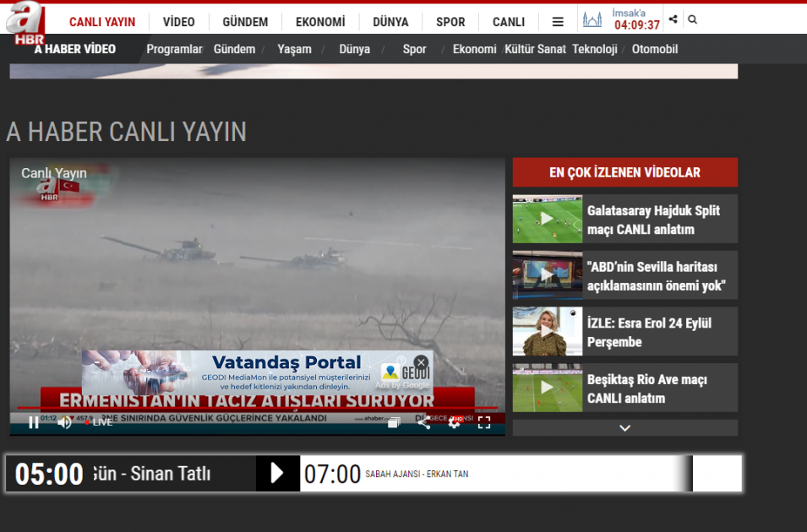Pause the live video stream
Viewport: 807px width, 532px height.
pos(34,422)
